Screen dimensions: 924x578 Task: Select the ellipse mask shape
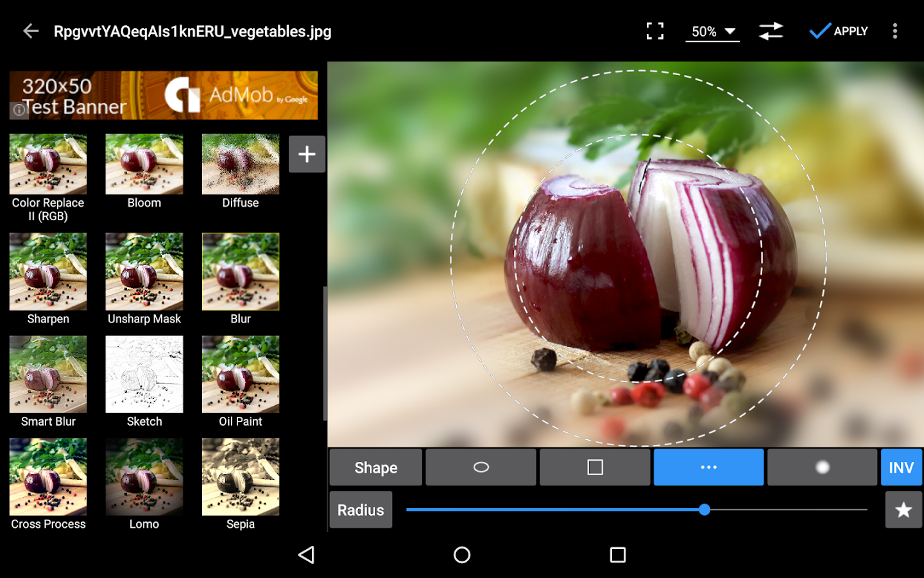point(481,467)
